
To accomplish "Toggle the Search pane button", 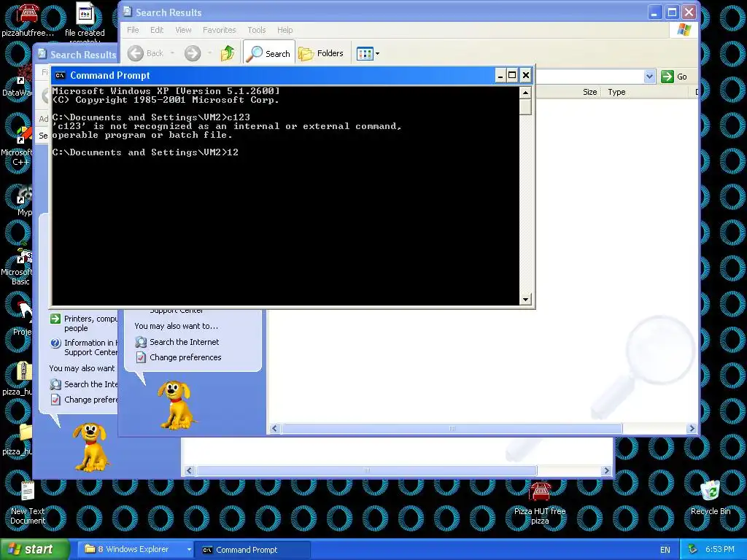I will [270, 53].
